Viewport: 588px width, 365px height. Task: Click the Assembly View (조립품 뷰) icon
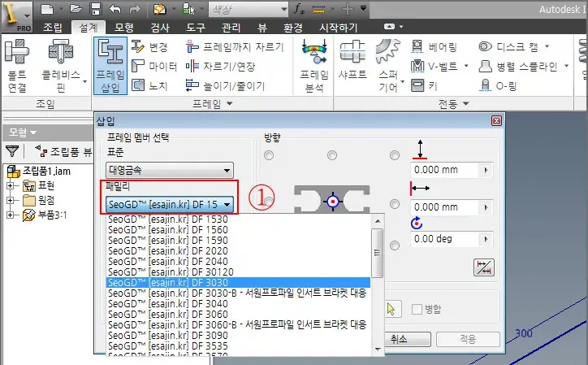click(x=41, y=151)
